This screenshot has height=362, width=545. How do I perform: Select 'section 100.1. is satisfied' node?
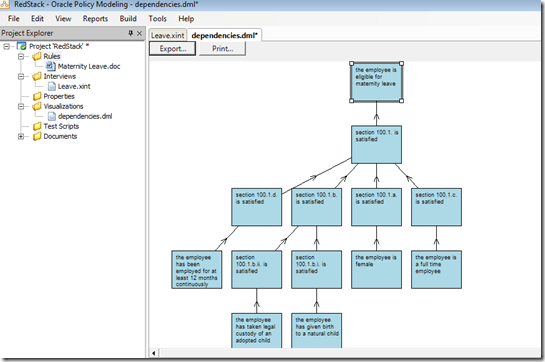point(376,145)
